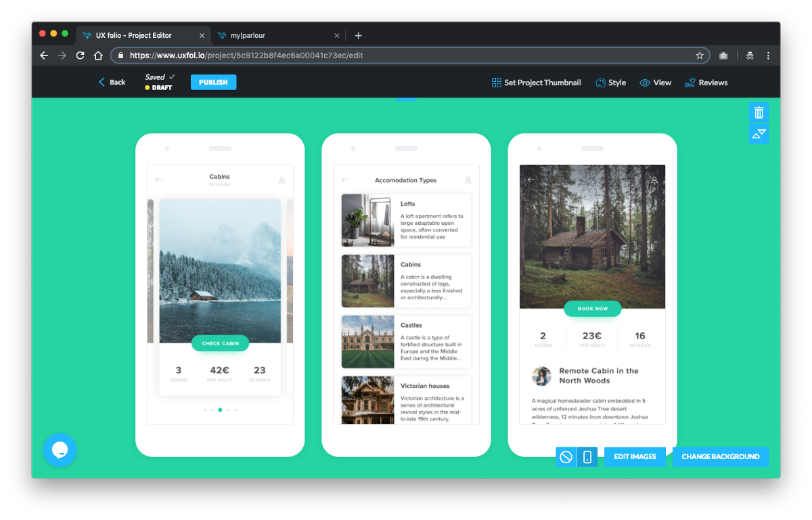
Task: Click the forest log cabin photo
Action: pos(593,237)
